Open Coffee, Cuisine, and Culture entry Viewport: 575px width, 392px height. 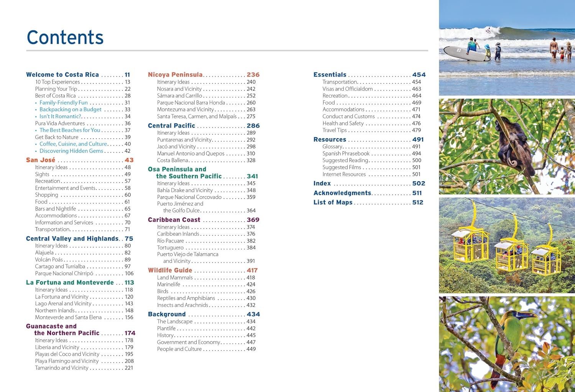coord(73,144)
